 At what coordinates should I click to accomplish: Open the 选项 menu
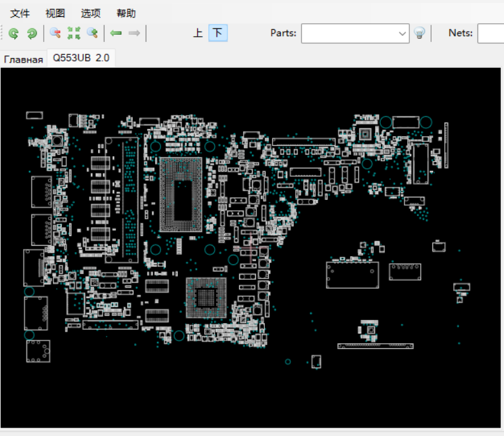tap(91, 13)
